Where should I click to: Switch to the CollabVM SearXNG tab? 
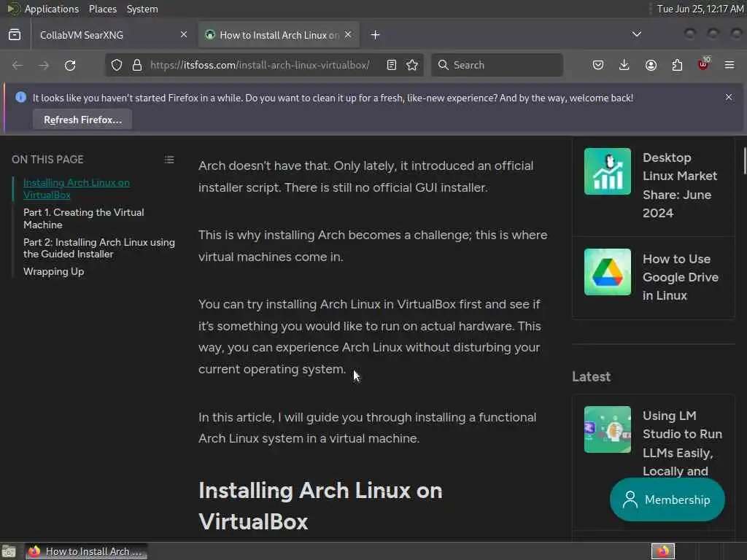pos(114,35)
